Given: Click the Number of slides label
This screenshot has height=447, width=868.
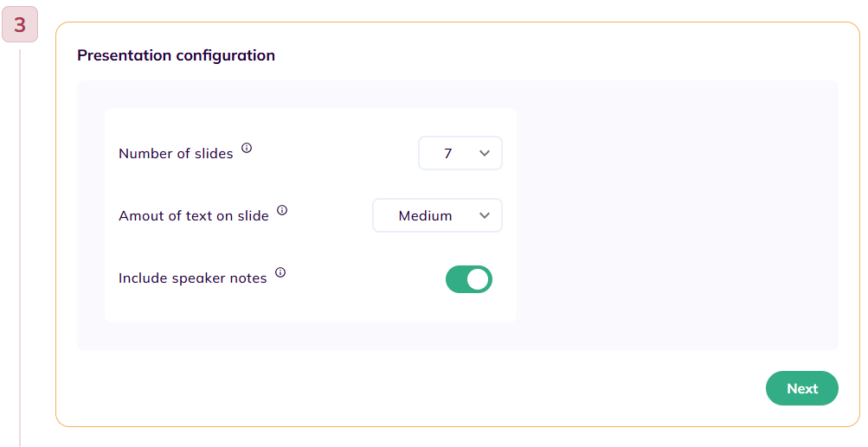Looking at the screenshot, I should [176, 154].
